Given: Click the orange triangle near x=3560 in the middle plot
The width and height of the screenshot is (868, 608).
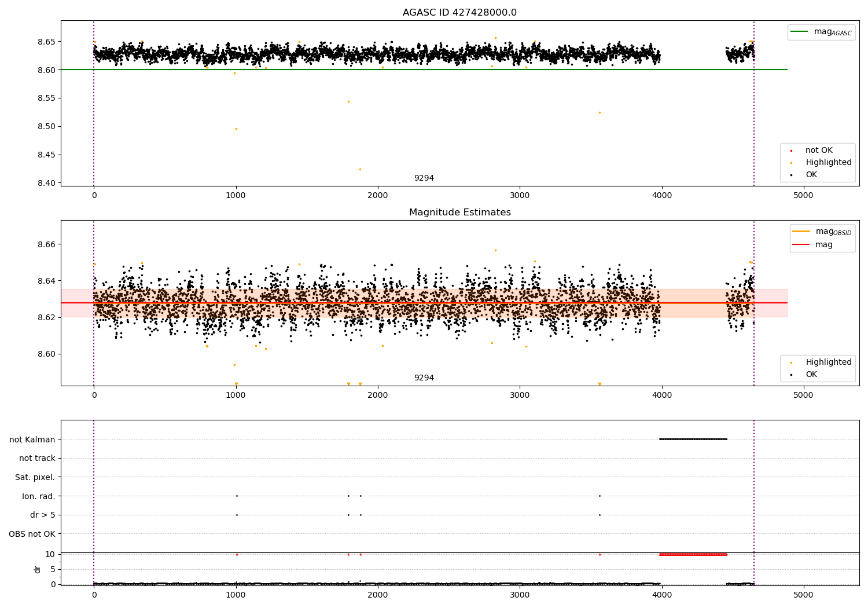Looking at the screenshot, I should pyautogui.click(x=599, y=384).
